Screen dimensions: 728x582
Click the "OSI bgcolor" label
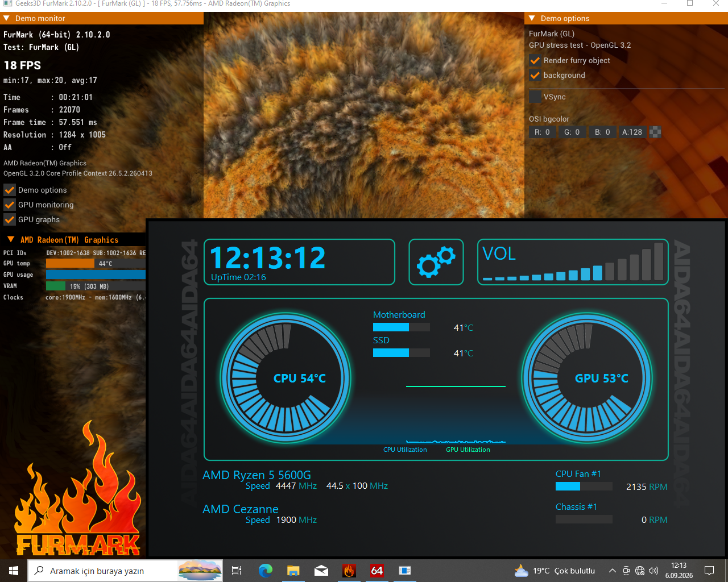click(549, 119)
